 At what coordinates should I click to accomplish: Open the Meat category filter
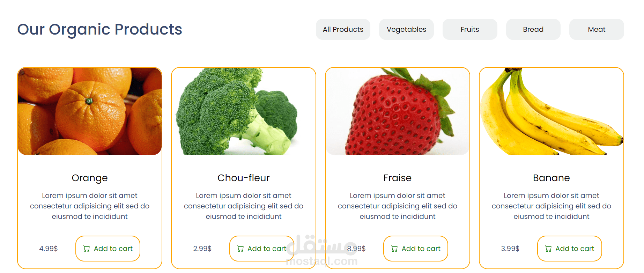pyautogui.click(x=596, y=29)
